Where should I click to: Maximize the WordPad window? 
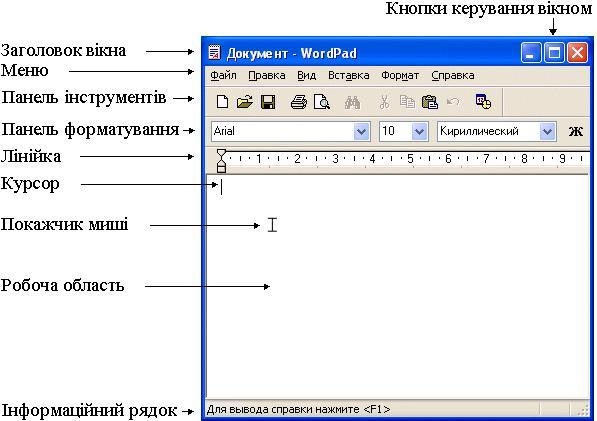click(x=554, y=52)
